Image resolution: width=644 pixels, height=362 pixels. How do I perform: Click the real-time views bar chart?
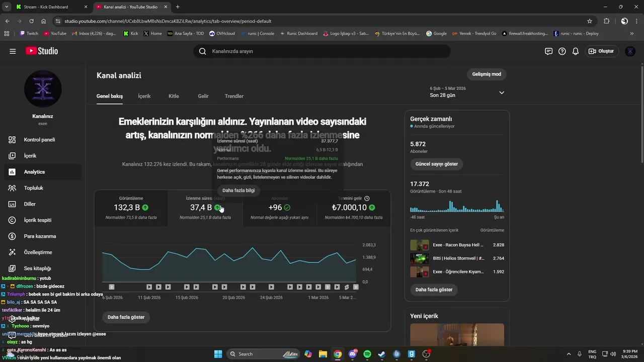pos(457,206)
